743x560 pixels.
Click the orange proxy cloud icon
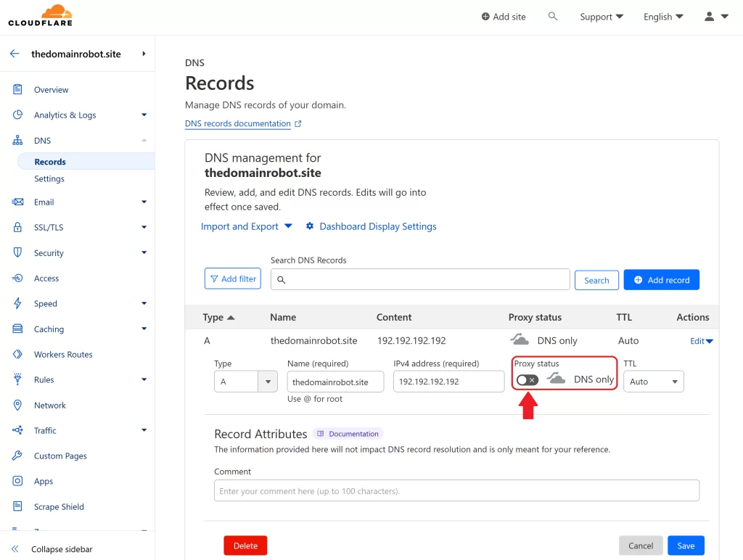(554, 378)
